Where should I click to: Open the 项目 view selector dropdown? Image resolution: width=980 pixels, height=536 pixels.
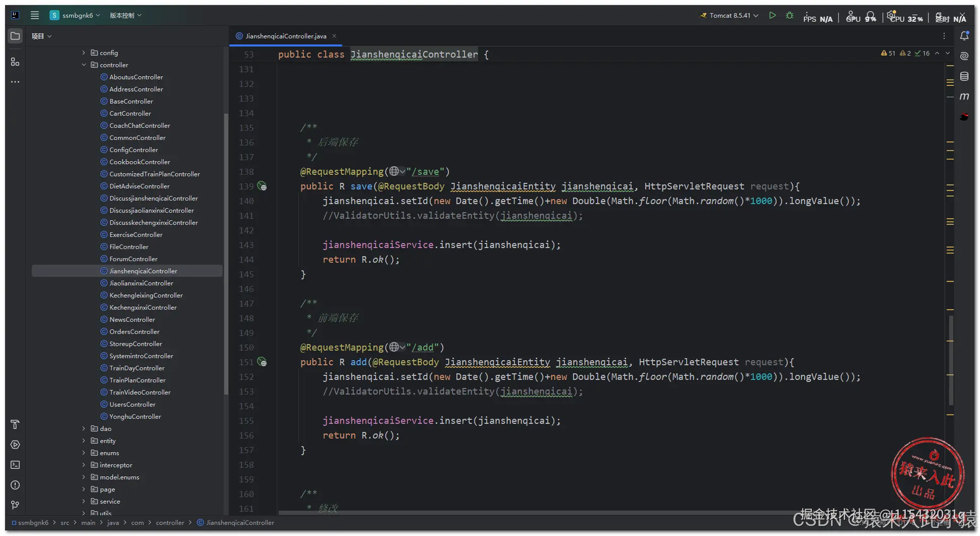click(41, 36)
